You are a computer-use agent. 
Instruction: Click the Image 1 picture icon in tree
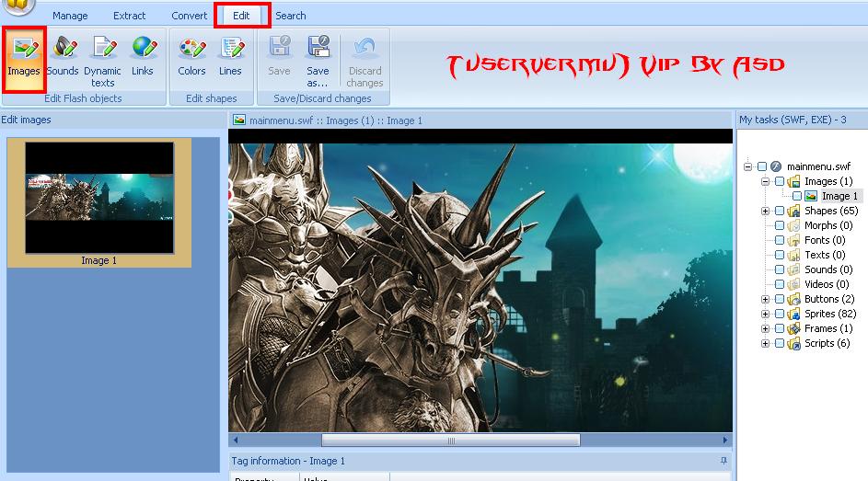[x=811, y=196]
